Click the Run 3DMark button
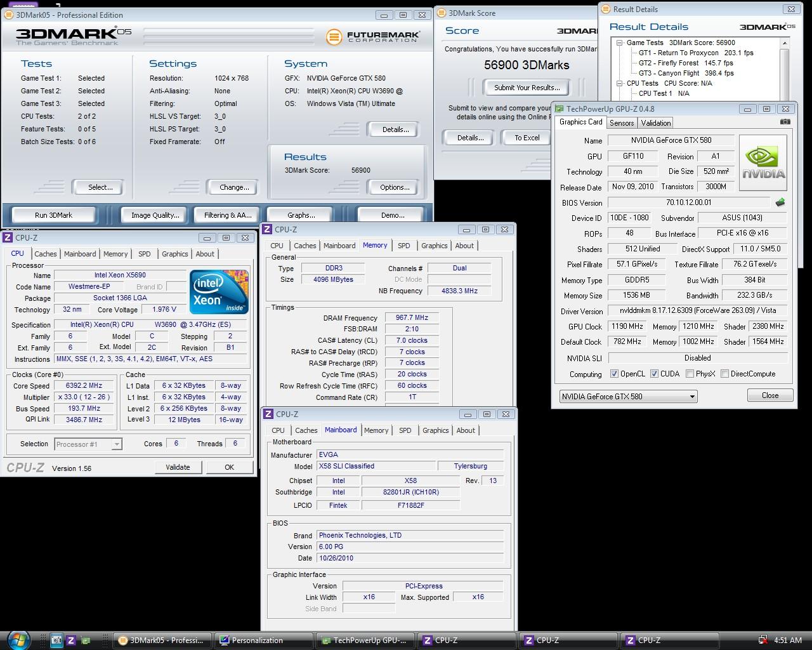Screen dimensions: 812x650 point(54,215)
